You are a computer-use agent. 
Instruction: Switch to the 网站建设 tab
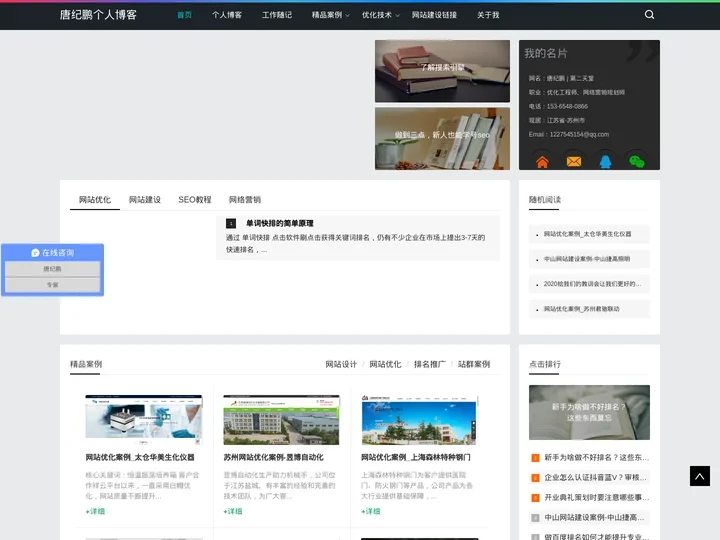(145, 200)
